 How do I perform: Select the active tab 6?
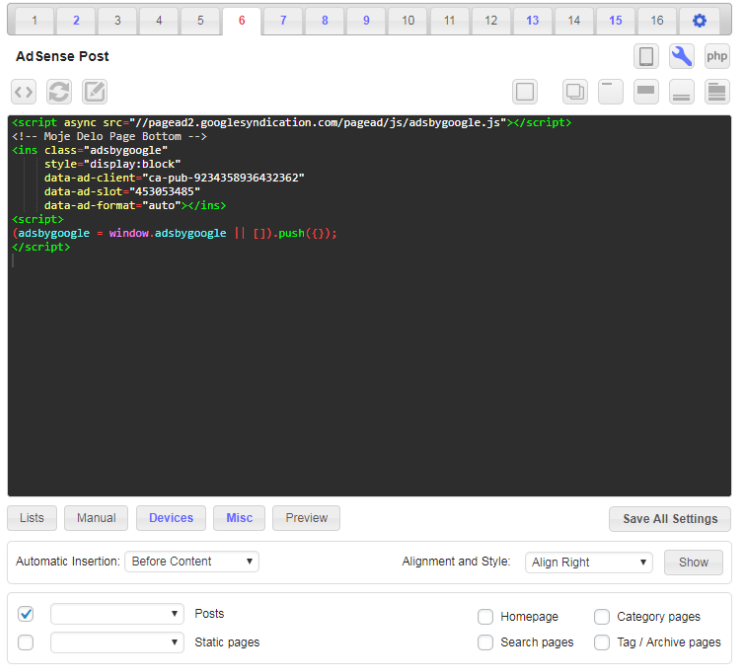point(242,21)
